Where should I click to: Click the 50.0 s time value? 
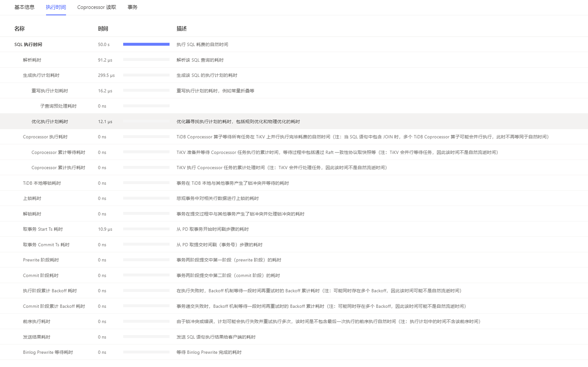click(104, 44)
